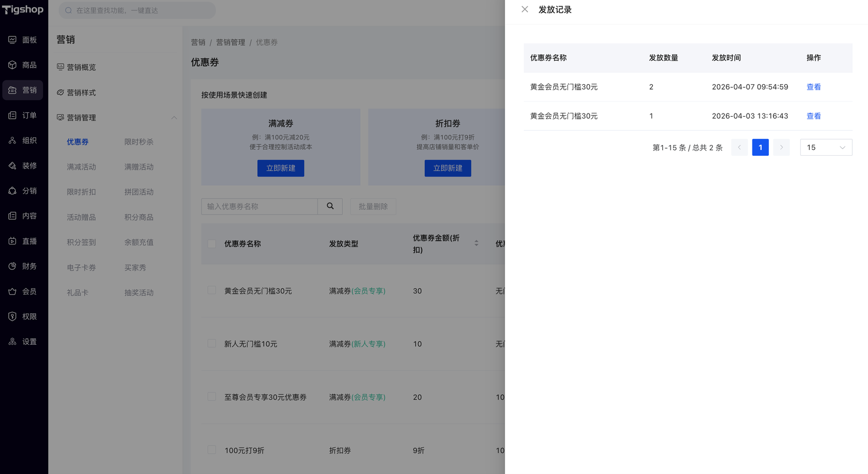868x474 pixels.
Task: Click the search magnifier button for coupons
Action: pos(330,206)
